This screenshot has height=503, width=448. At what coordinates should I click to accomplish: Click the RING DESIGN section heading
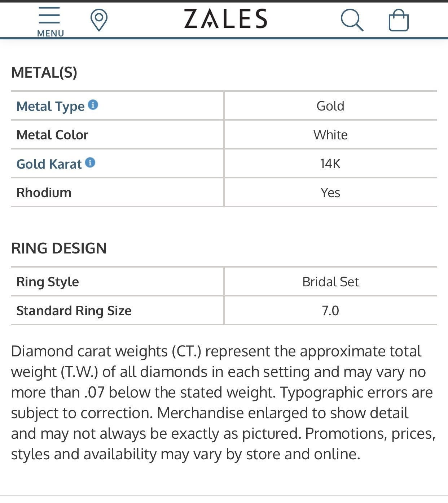(x=59, y=248)
